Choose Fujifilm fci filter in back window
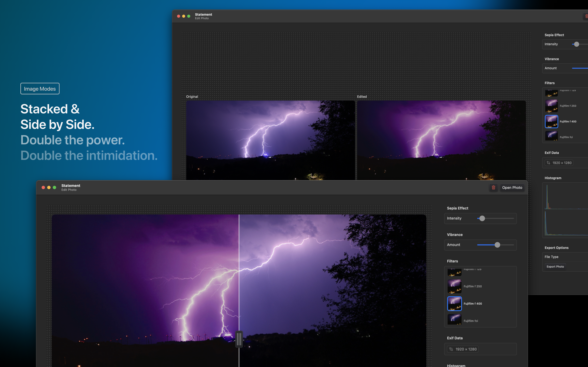 point(551,136)
